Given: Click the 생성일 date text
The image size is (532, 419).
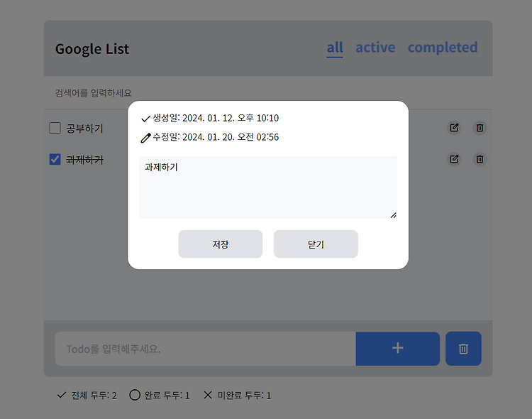Looking at the screenshot, I should [216, 118].
